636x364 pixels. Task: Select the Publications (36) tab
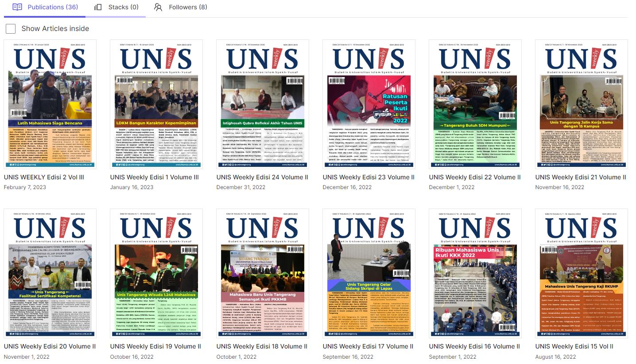tap(52, 7)
